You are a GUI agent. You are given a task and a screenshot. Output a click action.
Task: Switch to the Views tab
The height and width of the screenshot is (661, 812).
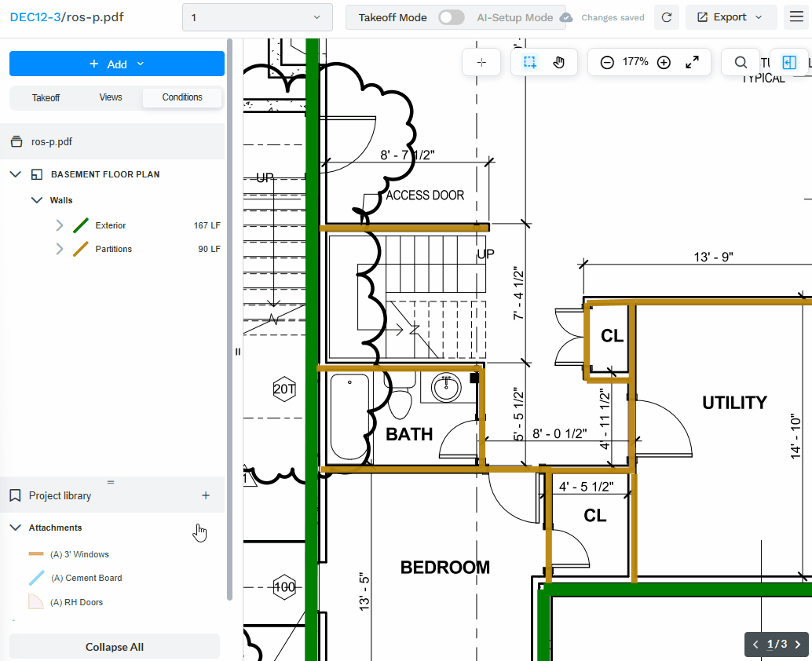coord(110,97)
